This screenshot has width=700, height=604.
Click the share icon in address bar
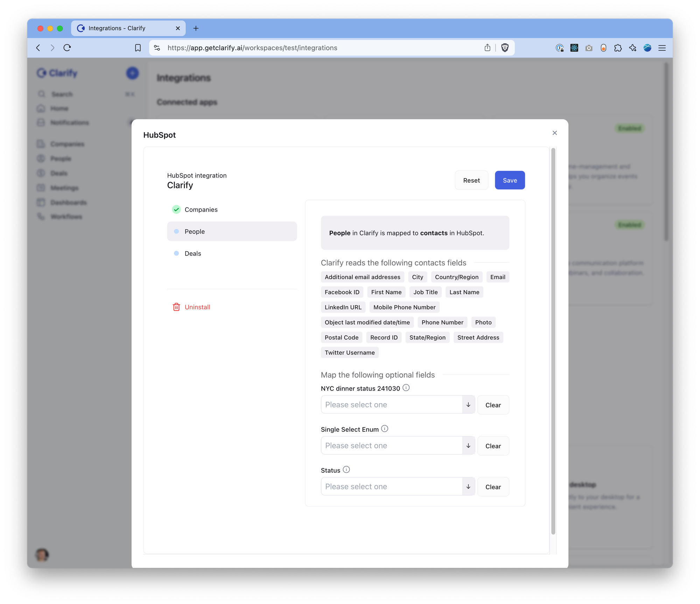(x=488, y=48)
